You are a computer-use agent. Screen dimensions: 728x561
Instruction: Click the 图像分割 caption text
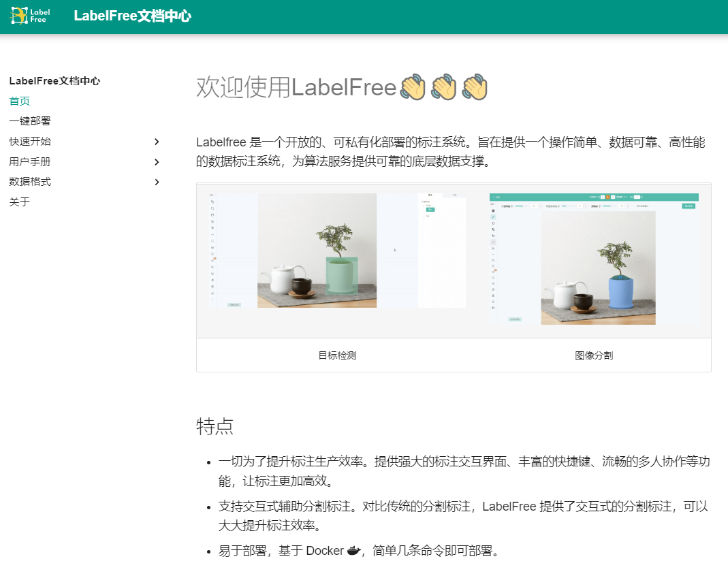(x=594, y=355)
